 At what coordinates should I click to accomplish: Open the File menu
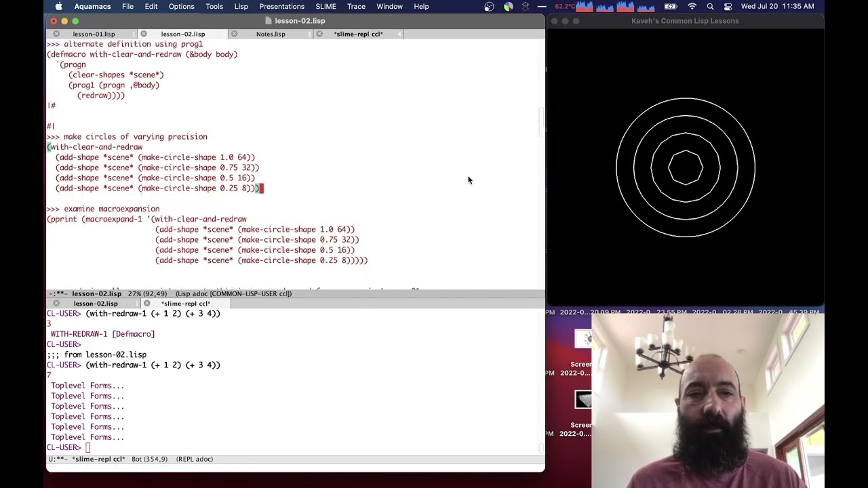point(127,7)
